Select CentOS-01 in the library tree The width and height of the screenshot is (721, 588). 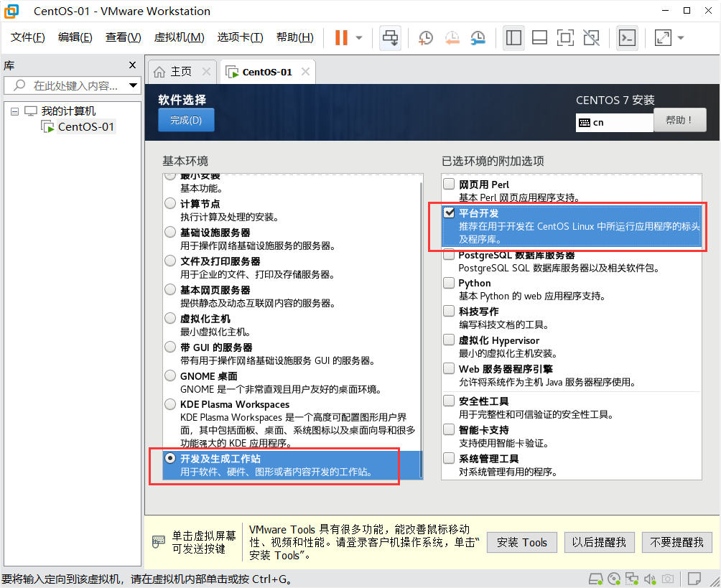click(85, 127)
